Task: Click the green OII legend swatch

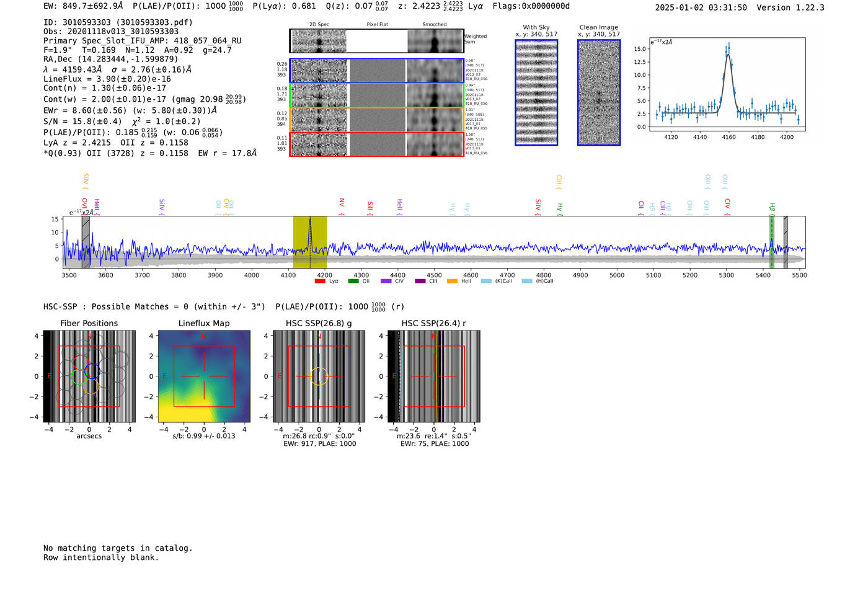Action: coord(353,281)
